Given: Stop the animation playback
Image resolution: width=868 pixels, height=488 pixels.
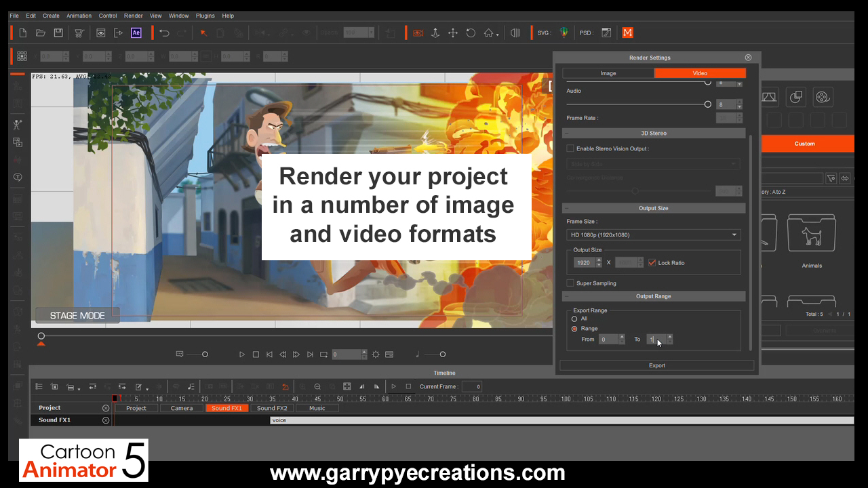Looking at the screenshot, I should point(256,354).
